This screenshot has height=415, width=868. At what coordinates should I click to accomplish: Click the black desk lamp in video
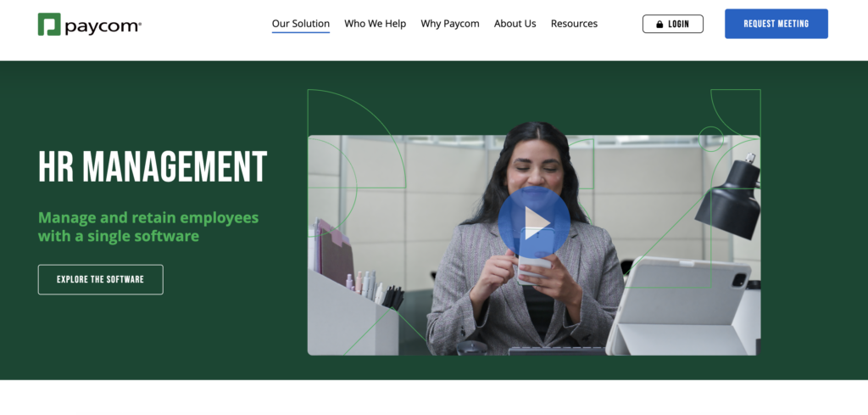(x=730, y=198)
